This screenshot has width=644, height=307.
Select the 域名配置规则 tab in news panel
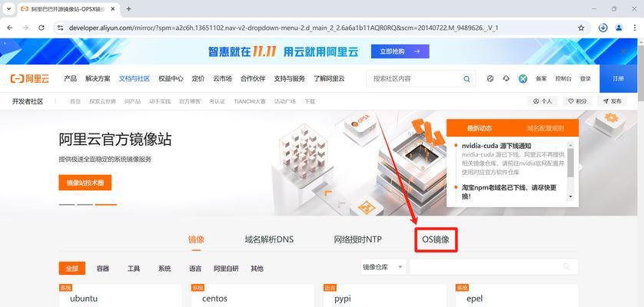pos(546,128)
